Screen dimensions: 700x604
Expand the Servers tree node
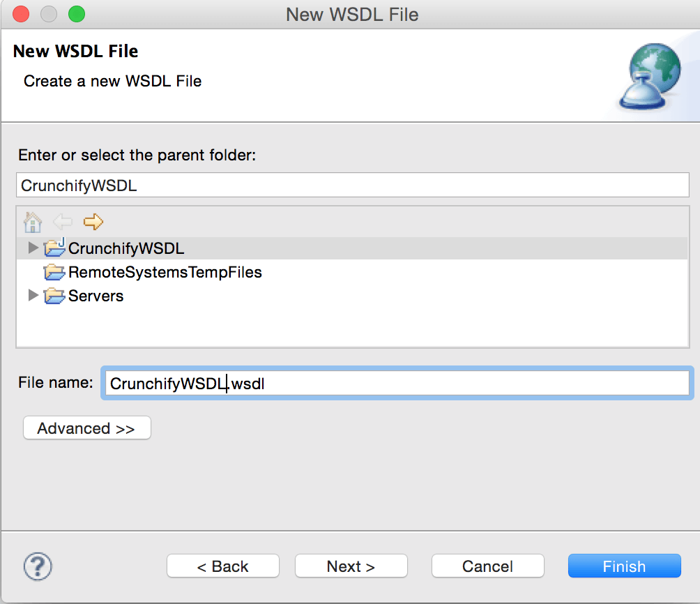[33, 295]
